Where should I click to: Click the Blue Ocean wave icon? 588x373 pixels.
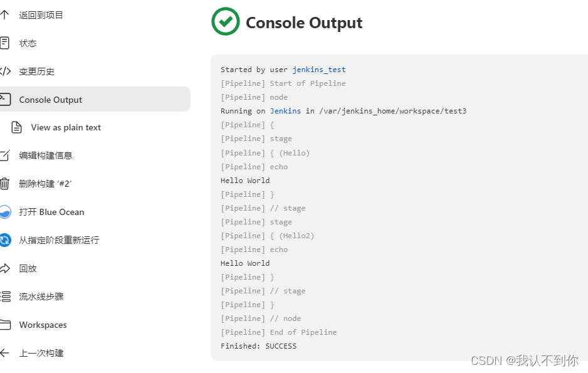click(4, 212)
